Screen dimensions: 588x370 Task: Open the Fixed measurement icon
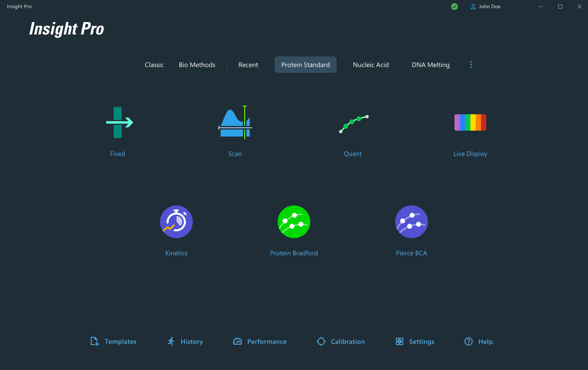coord(118,123)
